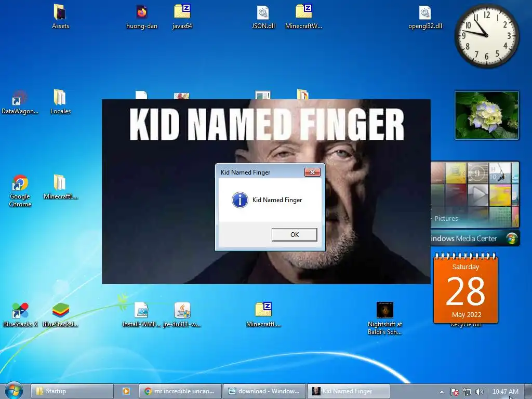This screenshot has height=399, width=532.
Task: Switch to the Startup taskbar window
Action: click(x=72, y=391)
